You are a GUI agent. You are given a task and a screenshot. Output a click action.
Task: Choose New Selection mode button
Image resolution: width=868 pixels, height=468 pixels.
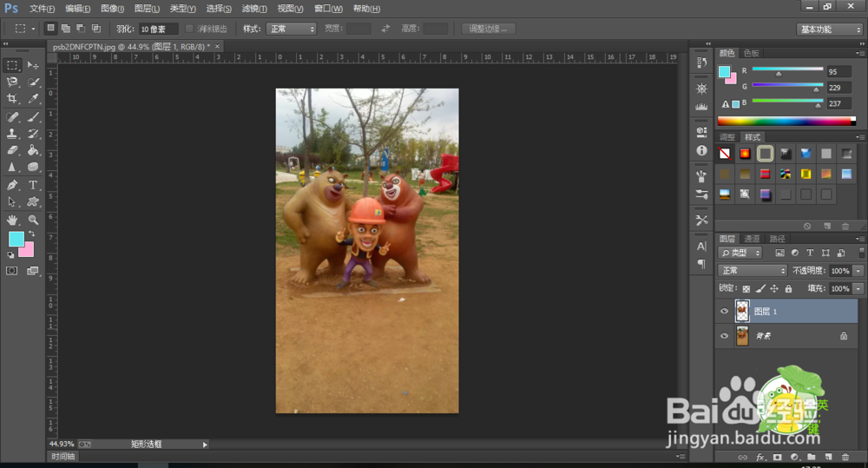[x=51, y=29]
